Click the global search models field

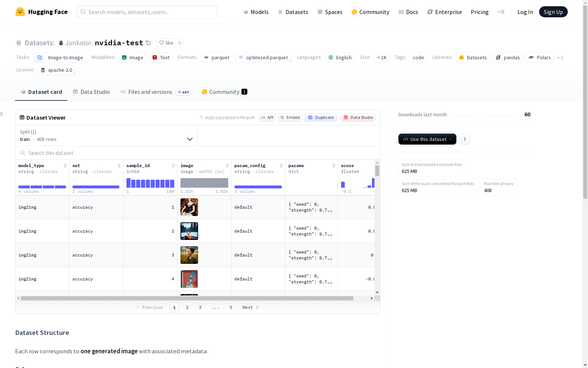click(147, 12)
